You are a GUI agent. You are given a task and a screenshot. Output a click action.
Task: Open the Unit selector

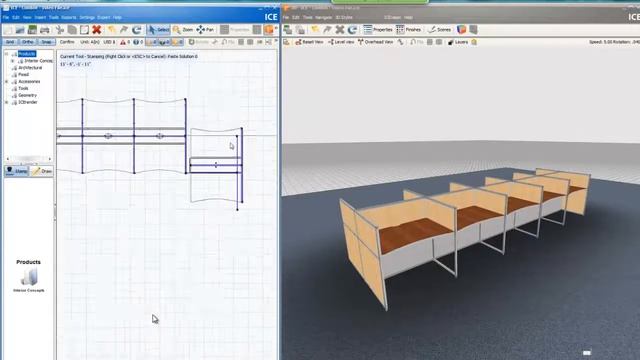(90, 42)
